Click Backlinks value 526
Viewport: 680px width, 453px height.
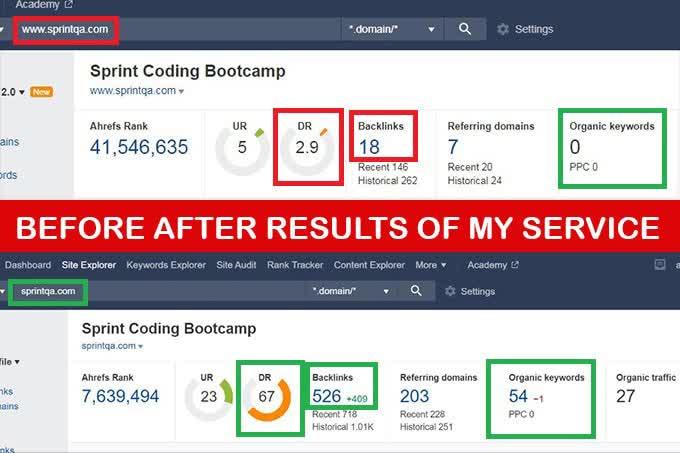pyautogui.click(x=327, y=396)
